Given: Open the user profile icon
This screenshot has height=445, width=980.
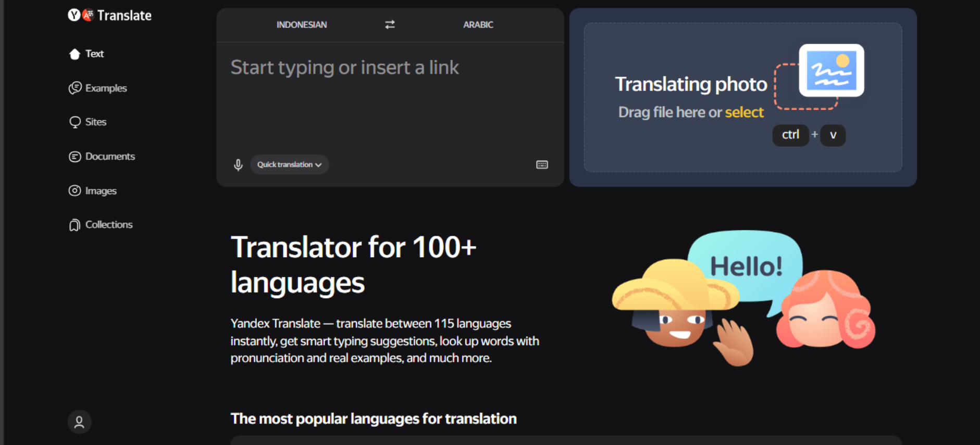Looking at the screenshot, I should pyautogui.click(x=79, y=422).
